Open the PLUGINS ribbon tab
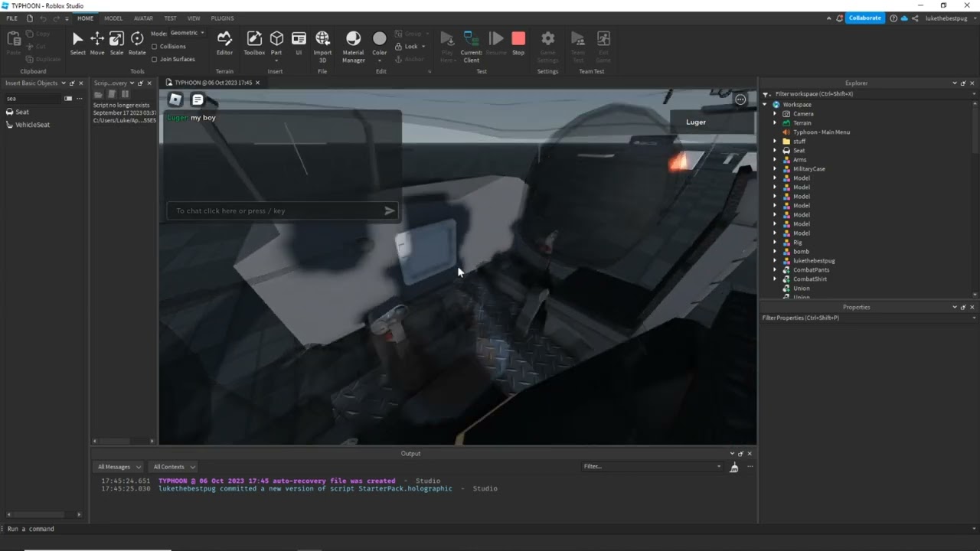This screenshot has width=980, height=551. pos(222,18)
